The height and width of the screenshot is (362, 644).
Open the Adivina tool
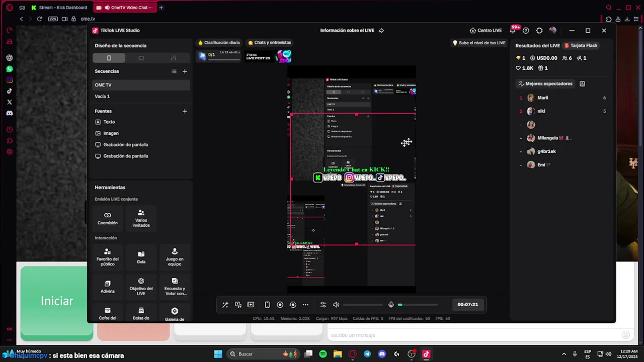(108, 287)
